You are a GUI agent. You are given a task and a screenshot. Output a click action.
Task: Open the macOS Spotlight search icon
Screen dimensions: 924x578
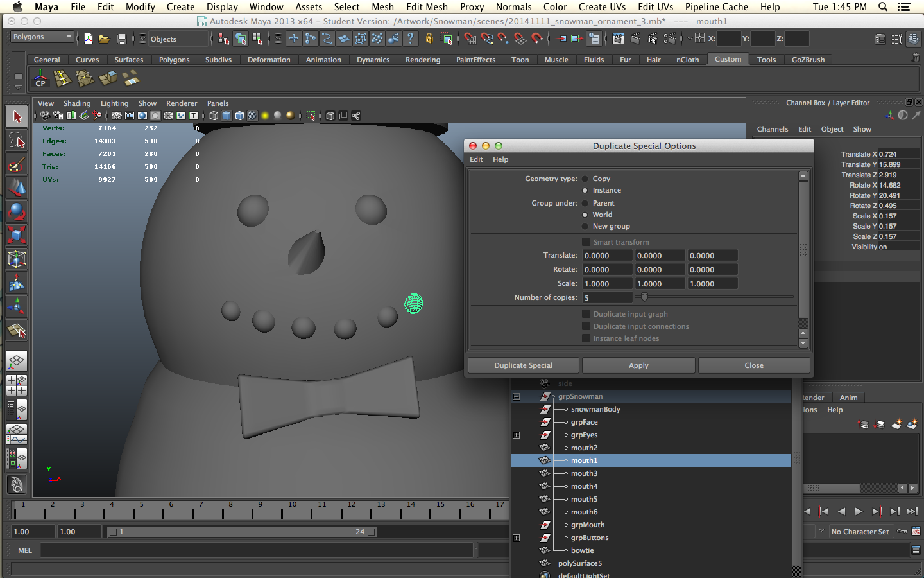[883, 7]
